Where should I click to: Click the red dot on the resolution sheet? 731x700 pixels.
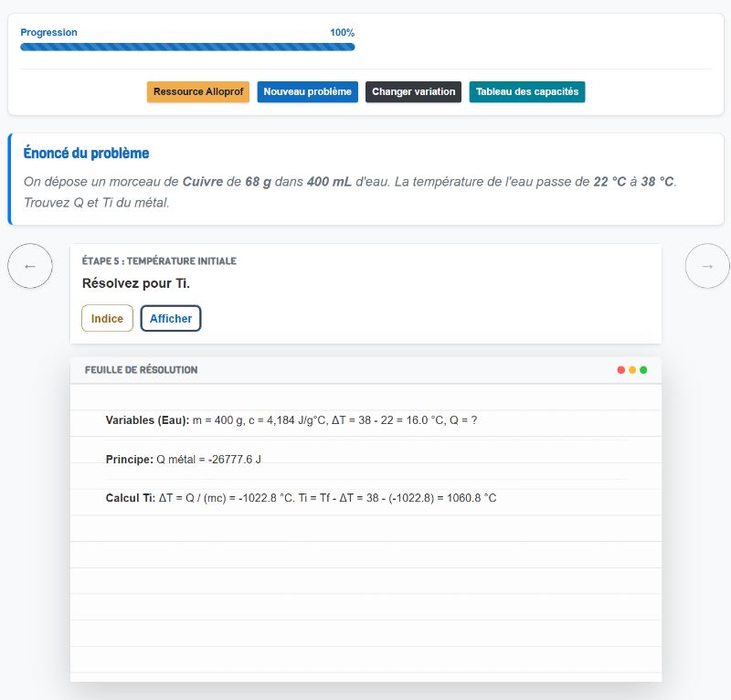pos(620,369)
